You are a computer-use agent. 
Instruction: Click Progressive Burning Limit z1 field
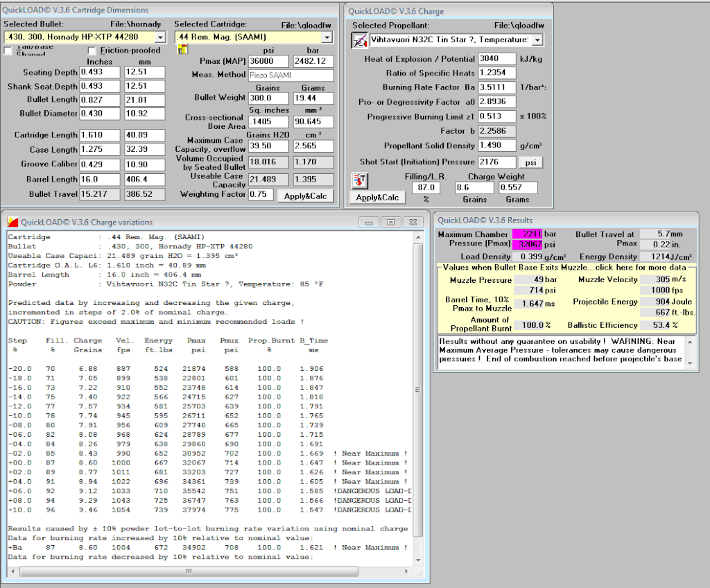click(x=496, y=116)
